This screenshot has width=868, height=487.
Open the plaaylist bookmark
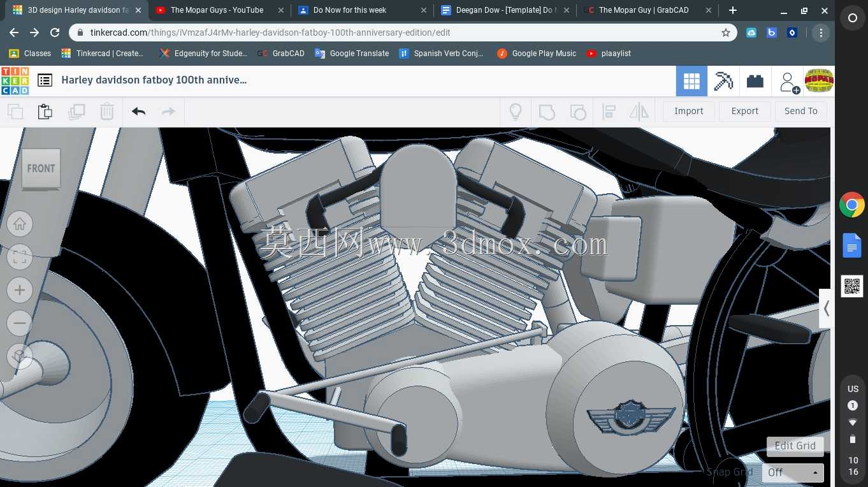tap(609, 54)
